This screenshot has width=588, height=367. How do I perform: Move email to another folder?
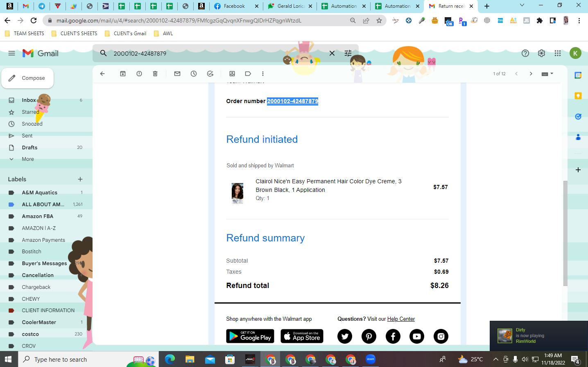[232, 74]
